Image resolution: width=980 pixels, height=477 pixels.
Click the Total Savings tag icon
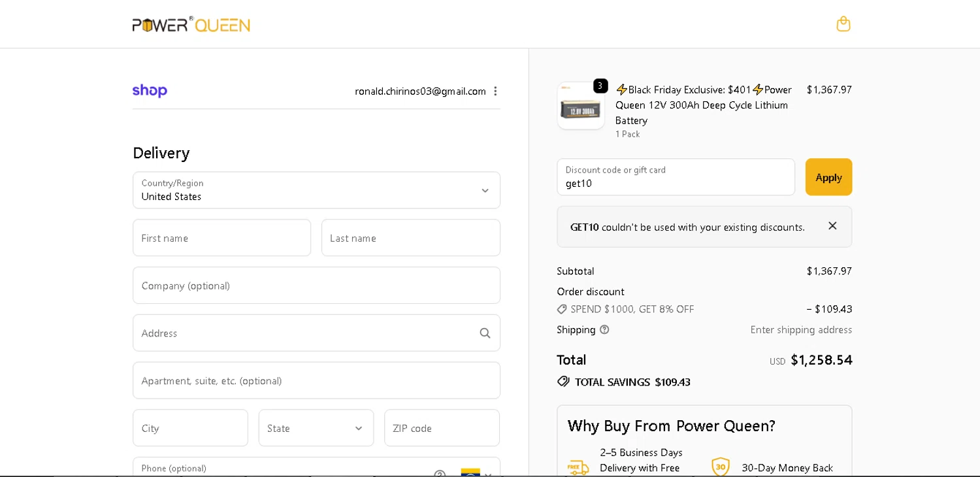(x=563, y=382)
